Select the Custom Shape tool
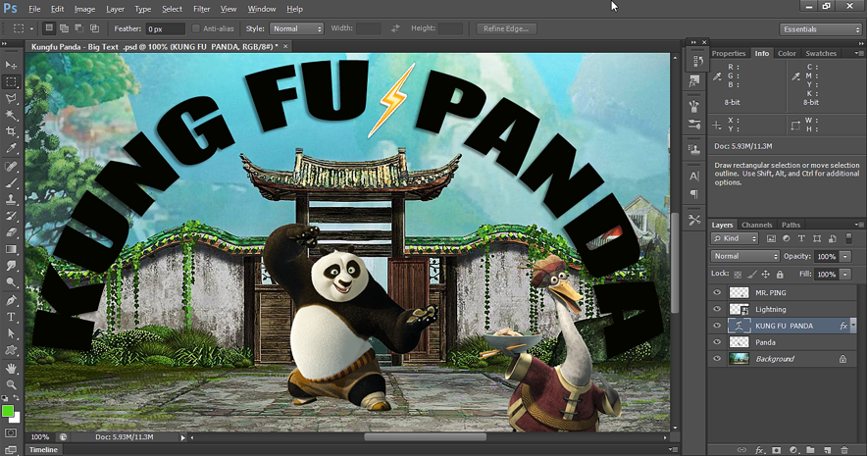868x456 pixels. tap(11, 350)
